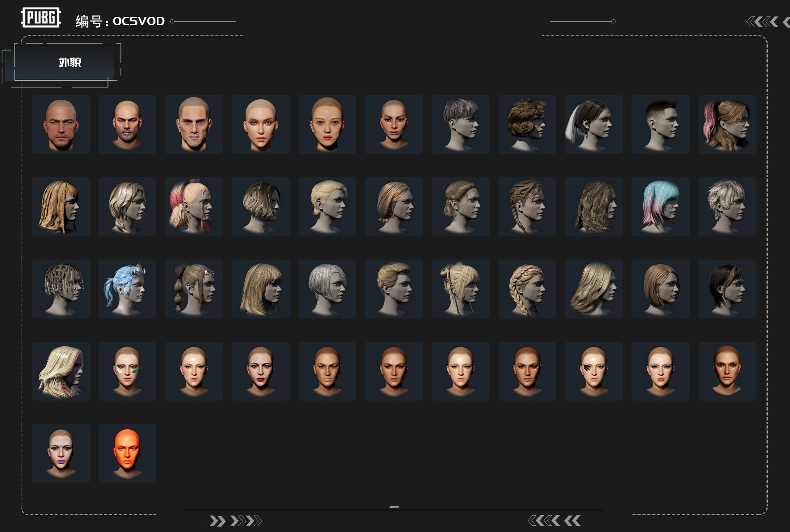Pick the beaded dreadlocks hairstyle
The width and height of the screenshot is (790, 532).
(61, 289)
